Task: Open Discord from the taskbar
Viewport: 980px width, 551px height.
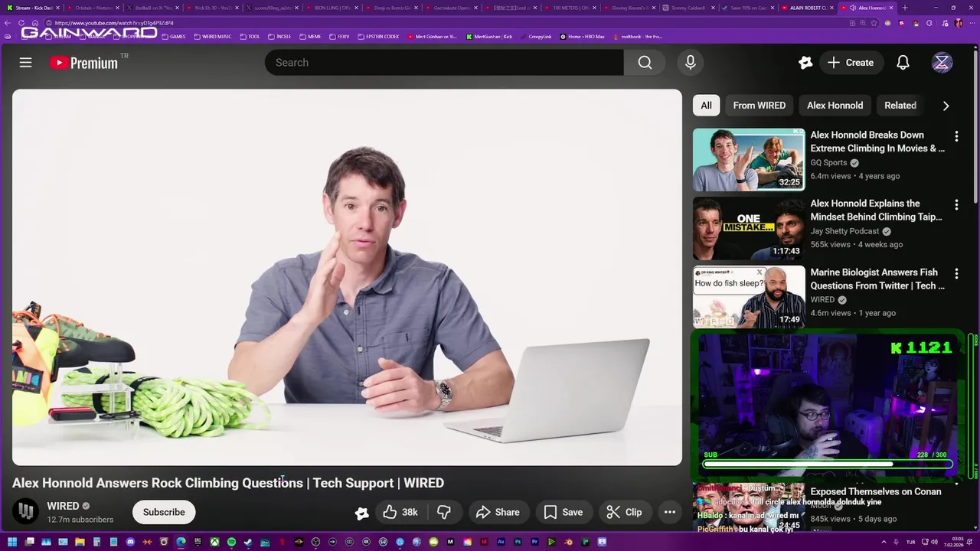Action: pos(130,543)
